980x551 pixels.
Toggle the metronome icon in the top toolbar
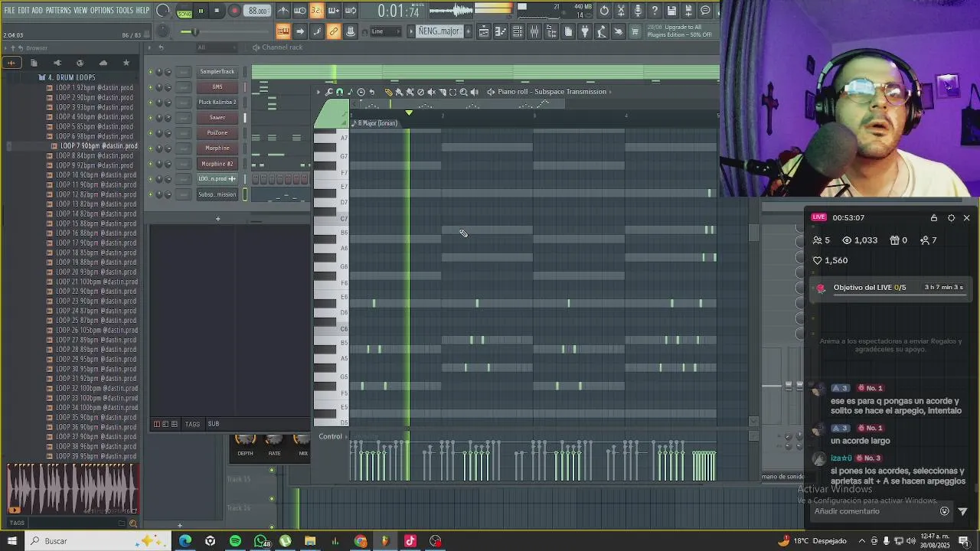click(283, 11)
